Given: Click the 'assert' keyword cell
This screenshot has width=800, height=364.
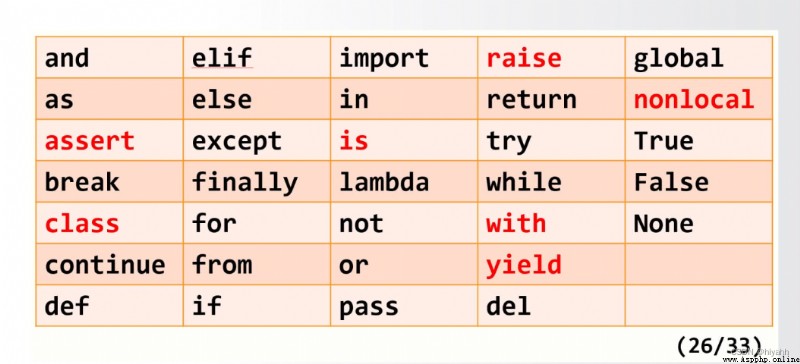Looking at the screenshot, I should pyautogui.click(x=109, y=140).
